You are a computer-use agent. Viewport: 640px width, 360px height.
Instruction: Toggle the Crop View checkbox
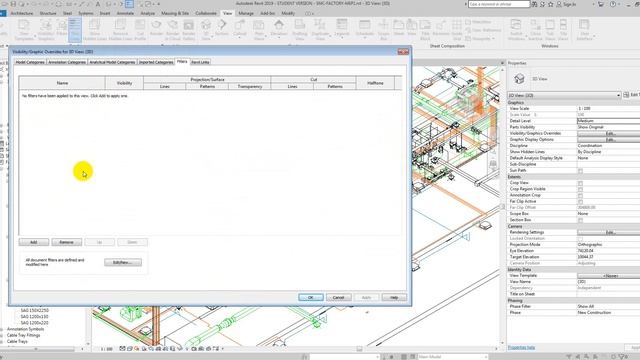580,183
